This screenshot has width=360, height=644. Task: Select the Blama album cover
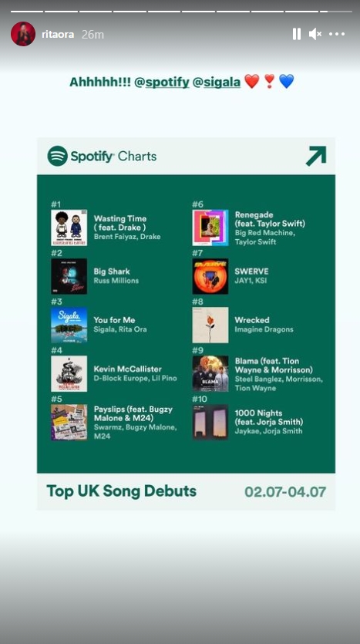[x=210, y=373]
